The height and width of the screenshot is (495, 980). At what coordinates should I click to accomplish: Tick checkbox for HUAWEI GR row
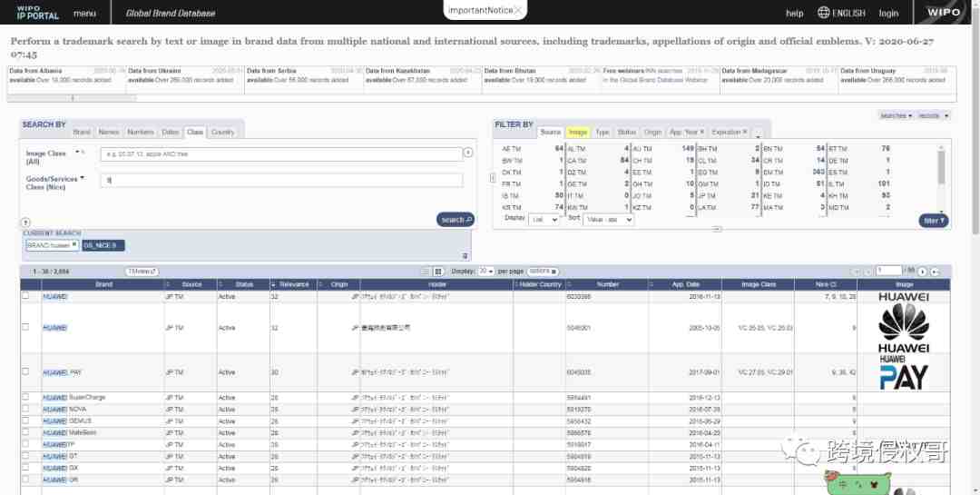25,480
